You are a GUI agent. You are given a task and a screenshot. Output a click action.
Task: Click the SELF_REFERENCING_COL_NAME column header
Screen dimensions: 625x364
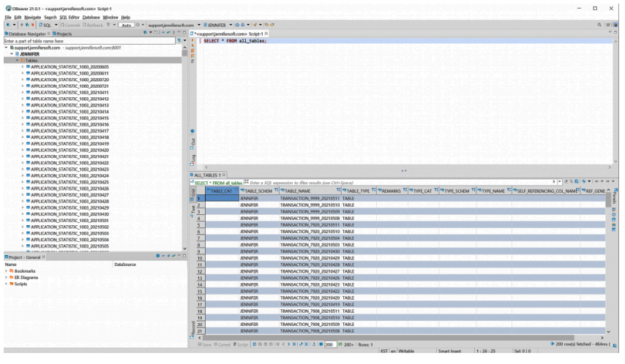[x=547, y=191]
